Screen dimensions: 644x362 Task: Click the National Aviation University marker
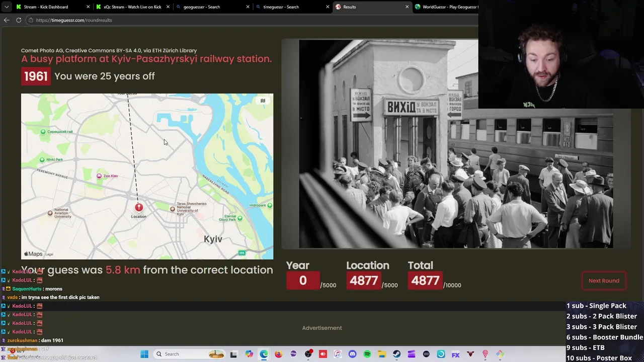50,213
